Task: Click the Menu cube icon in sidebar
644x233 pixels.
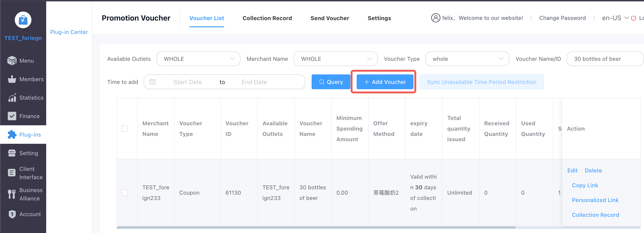Action: [12, 61]
